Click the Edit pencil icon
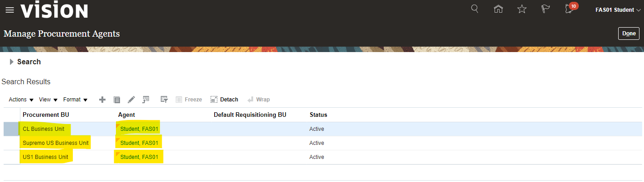The width and height of the screenshot is (644, 182). coord(131,100)
